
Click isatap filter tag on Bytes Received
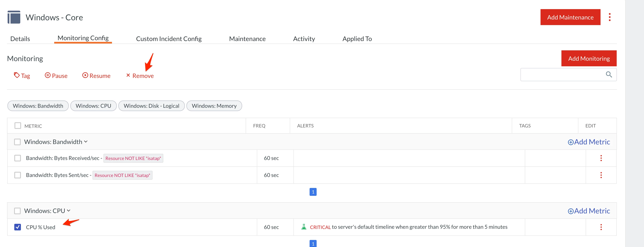click(x=133, y=158)
